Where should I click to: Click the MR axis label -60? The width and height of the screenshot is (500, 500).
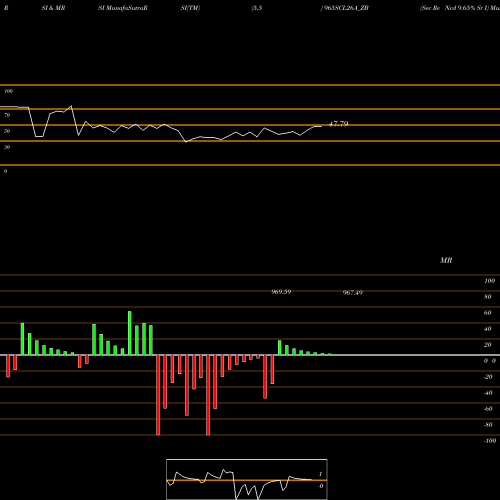coord(488,409)
